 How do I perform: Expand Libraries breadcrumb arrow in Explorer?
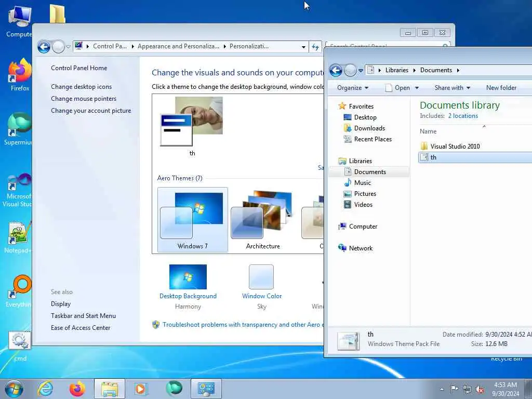tap(414, 70)
